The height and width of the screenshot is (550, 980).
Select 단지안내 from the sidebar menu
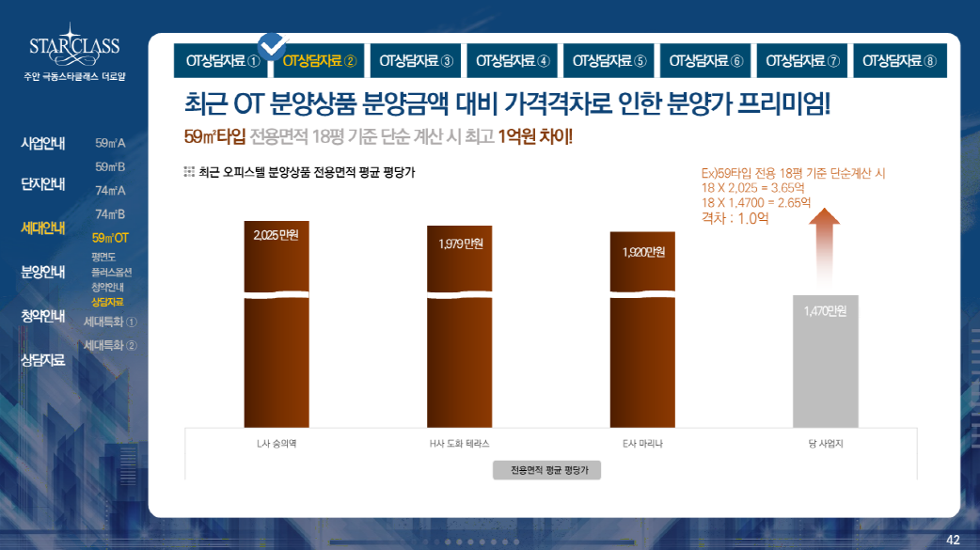pyautogui.click(x=43, y=183)
